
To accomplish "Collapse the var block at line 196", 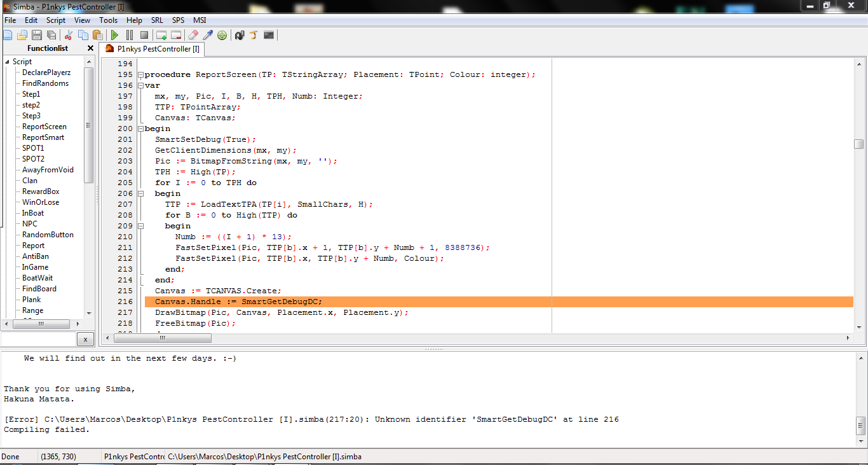I will tap(140, 86).
